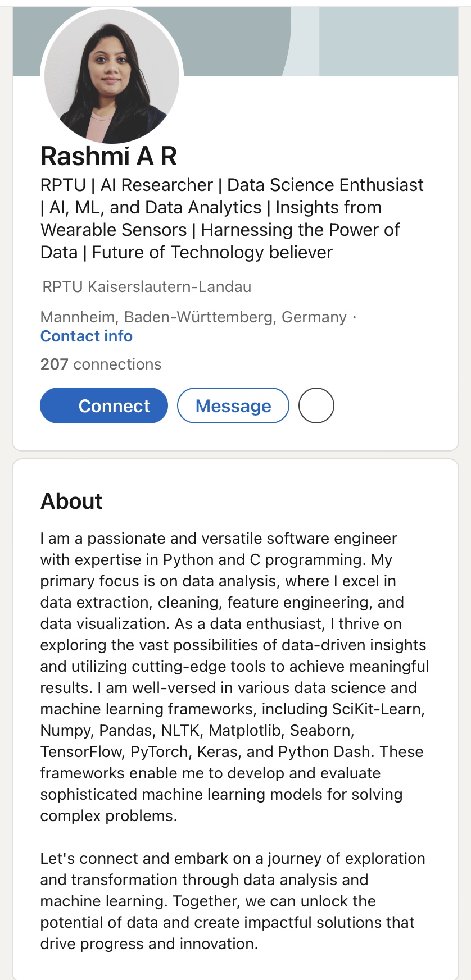Click the About section heading
Screen dimensions: 471x980
pyautogui.click(x=71, y=501)
